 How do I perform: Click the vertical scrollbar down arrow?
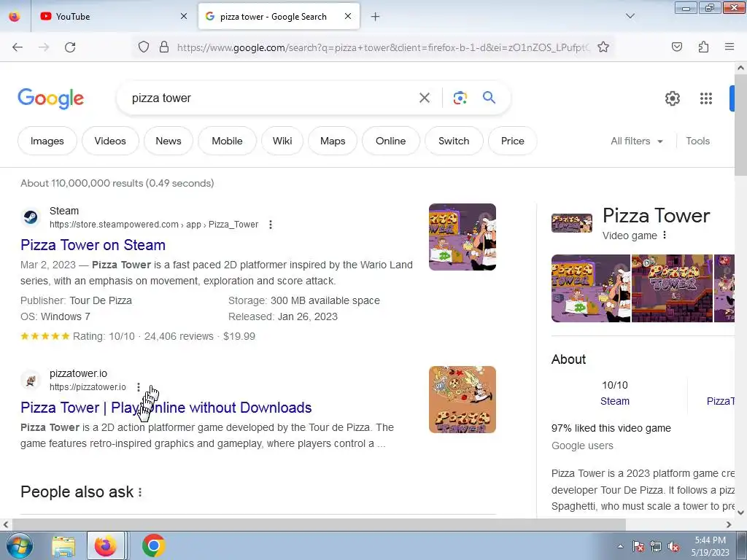click(x=741, y=513)
